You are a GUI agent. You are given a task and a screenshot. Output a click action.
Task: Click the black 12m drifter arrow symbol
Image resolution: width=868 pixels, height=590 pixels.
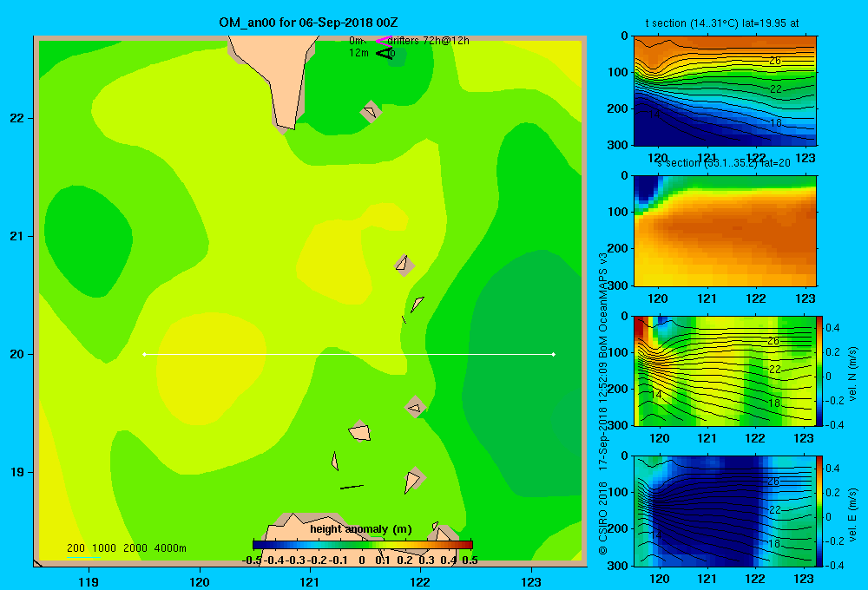pos(385,53)
